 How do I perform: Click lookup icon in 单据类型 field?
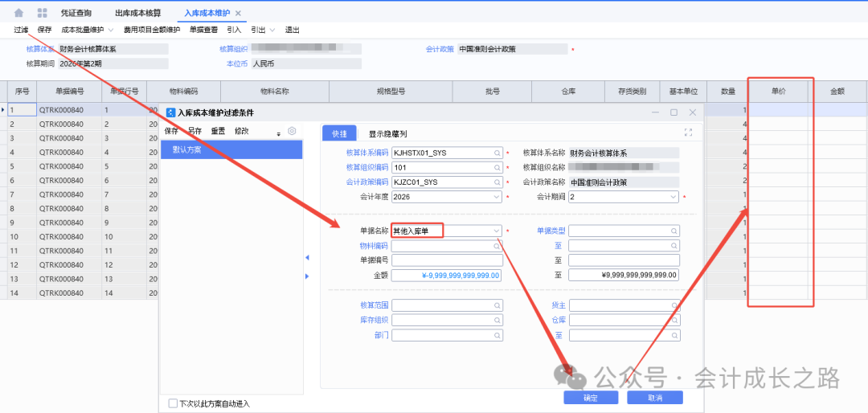673,231
